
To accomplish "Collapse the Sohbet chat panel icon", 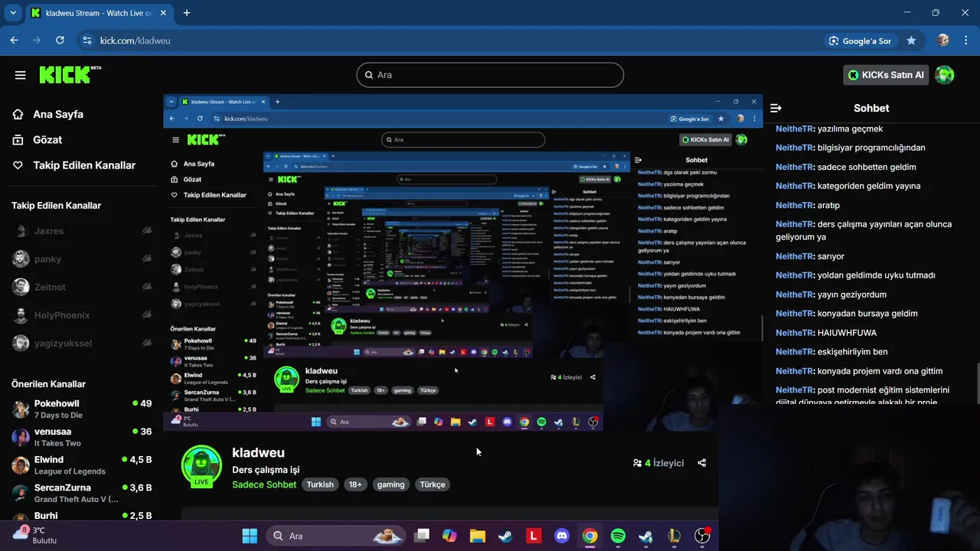I will (776, 109).
